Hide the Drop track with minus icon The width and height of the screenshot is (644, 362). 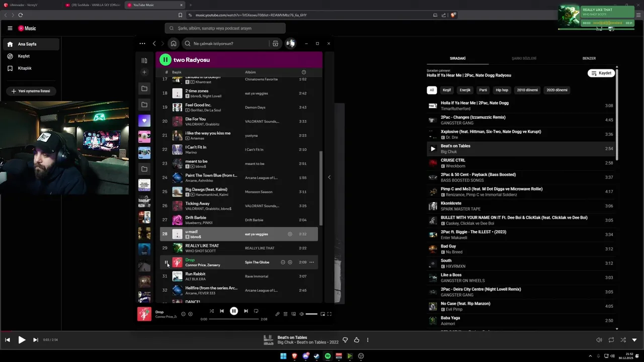(283, 262)
